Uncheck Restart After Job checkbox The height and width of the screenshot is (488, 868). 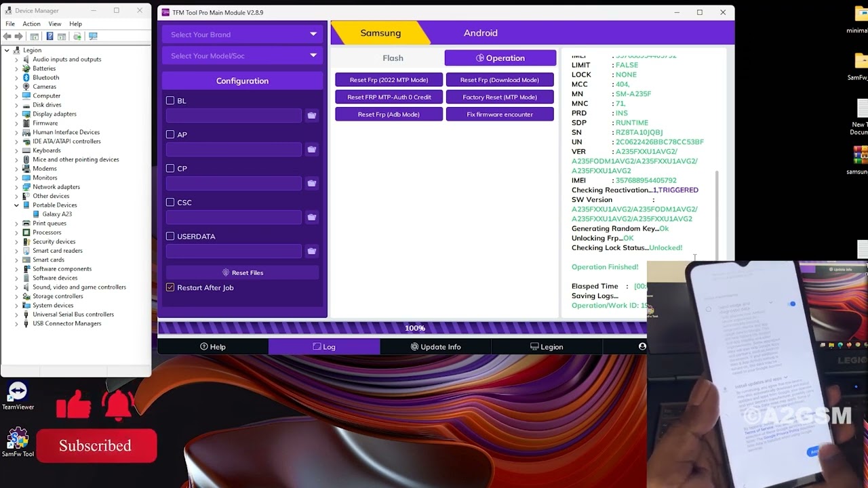(x=170, y=287)
